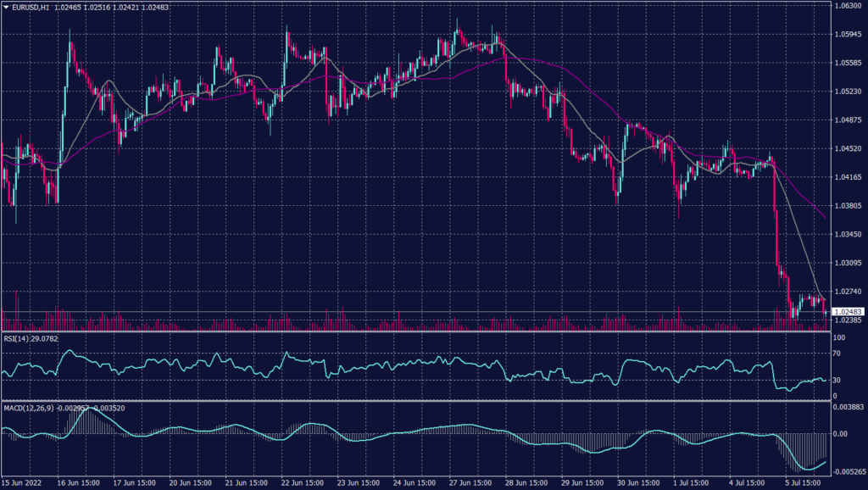The width and height of the screenshot is (868, 490).
Task: Click the MACD -0.005265 scale value
Action: [x=847, y=471]
